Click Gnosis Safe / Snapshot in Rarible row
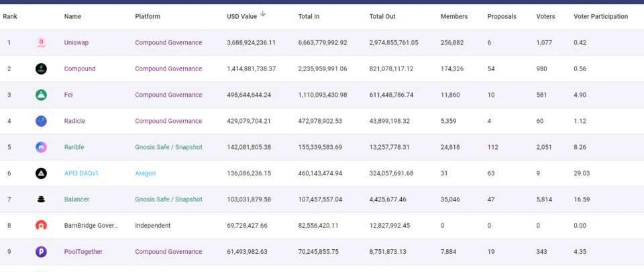The height and width of the screenshot is (272, 644). [x=169, y=147]
